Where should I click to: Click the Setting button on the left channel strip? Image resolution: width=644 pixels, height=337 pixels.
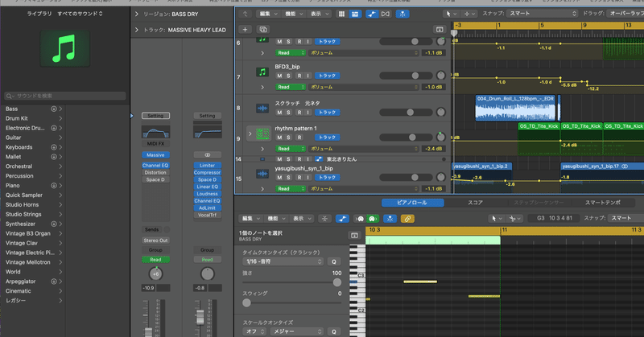pos(155,116)
